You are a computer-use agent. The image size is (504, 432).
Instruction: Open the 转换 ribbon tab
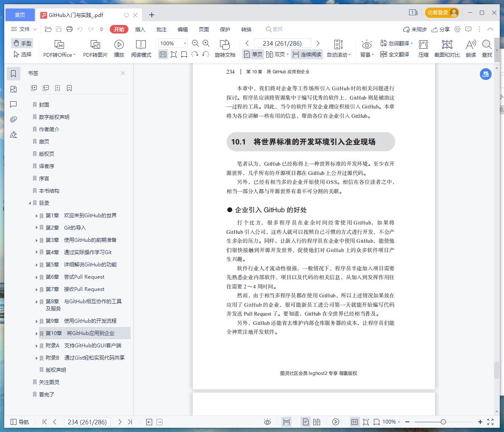coord(246,29)
